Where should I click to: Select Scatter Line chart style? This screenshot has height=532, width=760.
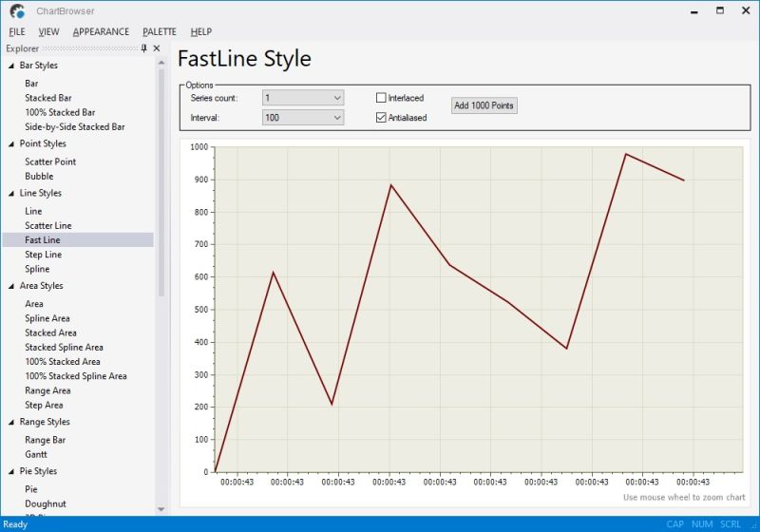48,226
